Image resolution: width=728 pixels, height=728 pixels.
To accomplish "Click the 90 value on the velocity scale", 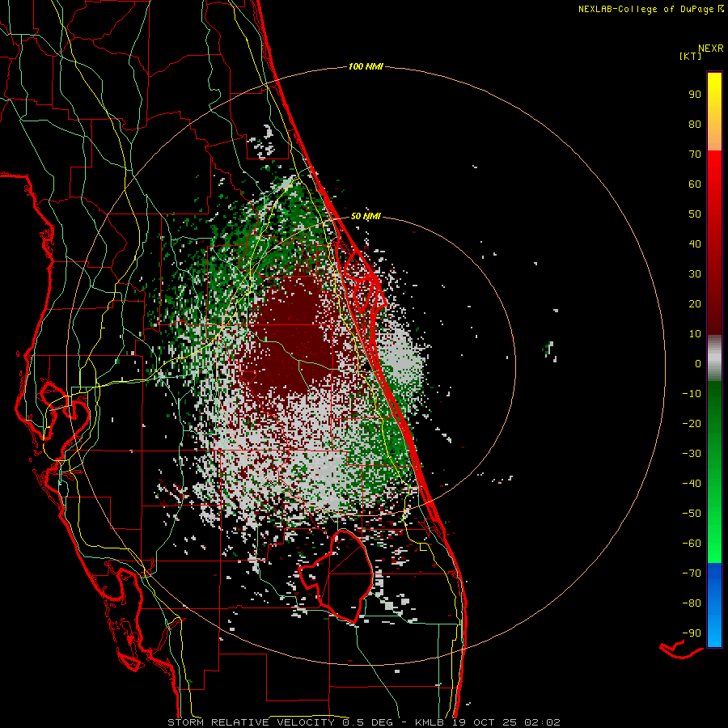I will pyautogui.click(x=695, y=95).
